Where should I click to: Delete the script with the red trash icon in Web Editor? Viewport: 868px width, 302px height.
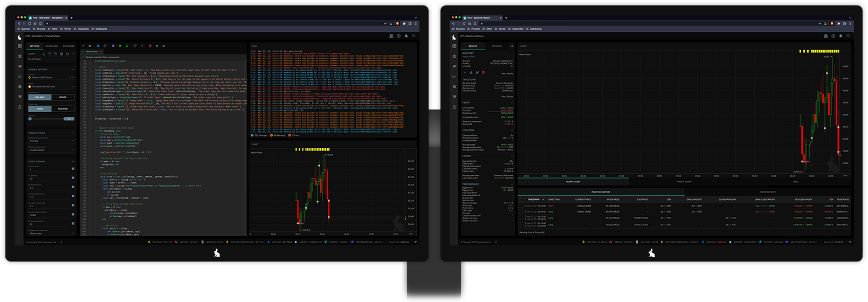point(150,46)
